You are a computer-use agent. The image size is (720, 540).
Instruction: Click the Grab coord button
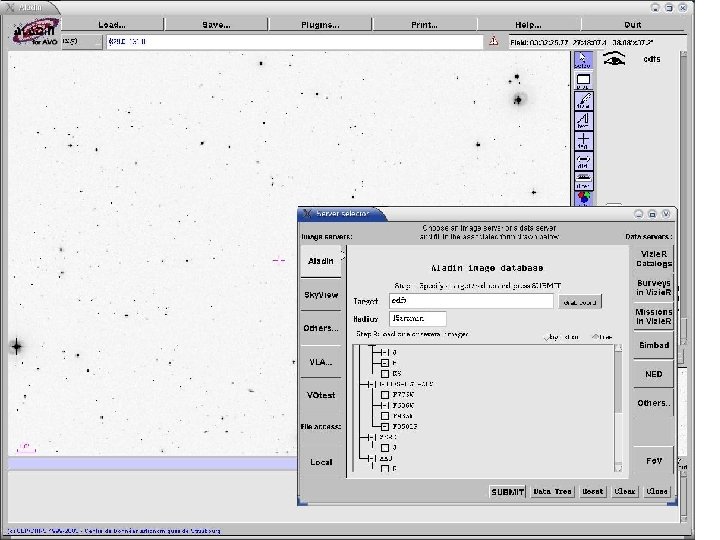click(580, 302)
